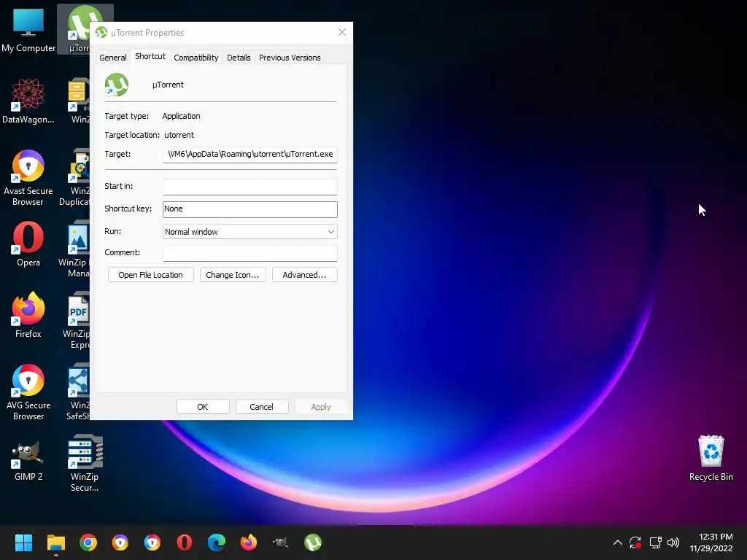Open Avast Secure Browser in taskbar
747x560 pixels.
[x=120, y=542]
